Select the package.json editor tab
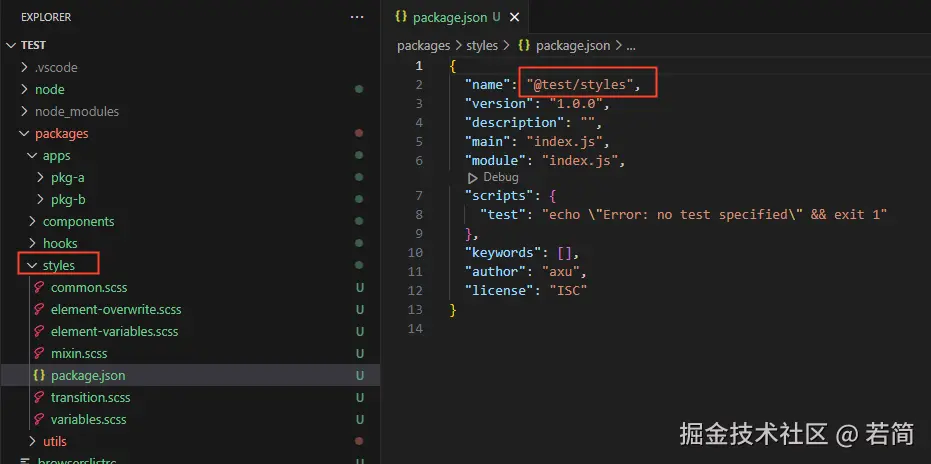This screenshot has width=931, height=464. tap(457, 18)
